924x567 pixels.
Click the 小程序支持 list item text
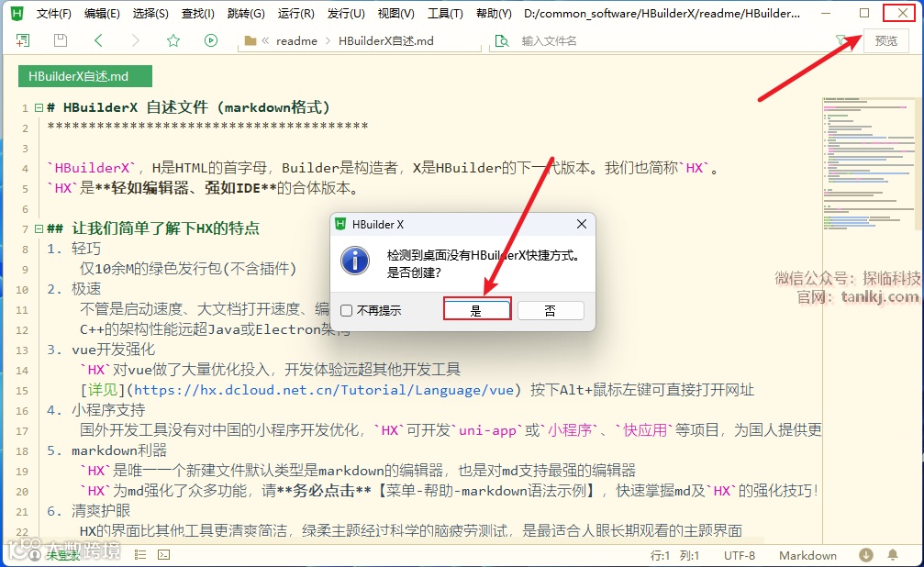[108, 410]
